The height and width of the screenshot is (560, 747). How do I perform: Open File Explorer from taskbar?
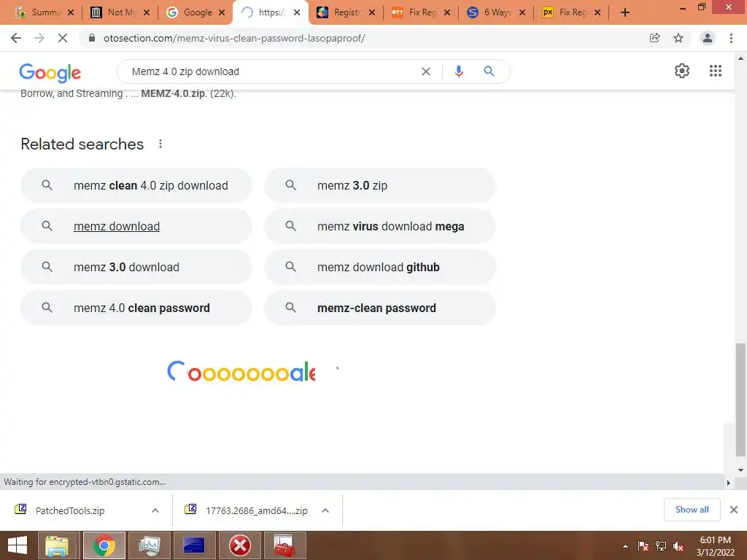[x=57, y=545]
